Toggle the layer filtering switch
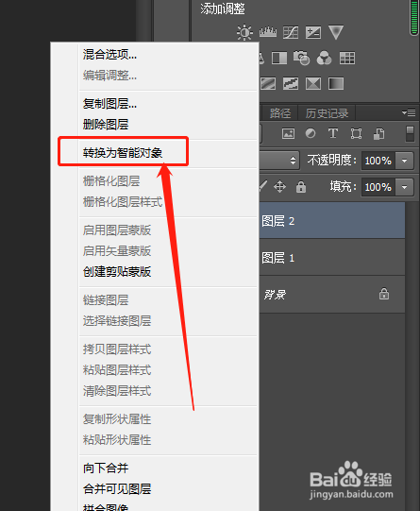 click(410, 133)
